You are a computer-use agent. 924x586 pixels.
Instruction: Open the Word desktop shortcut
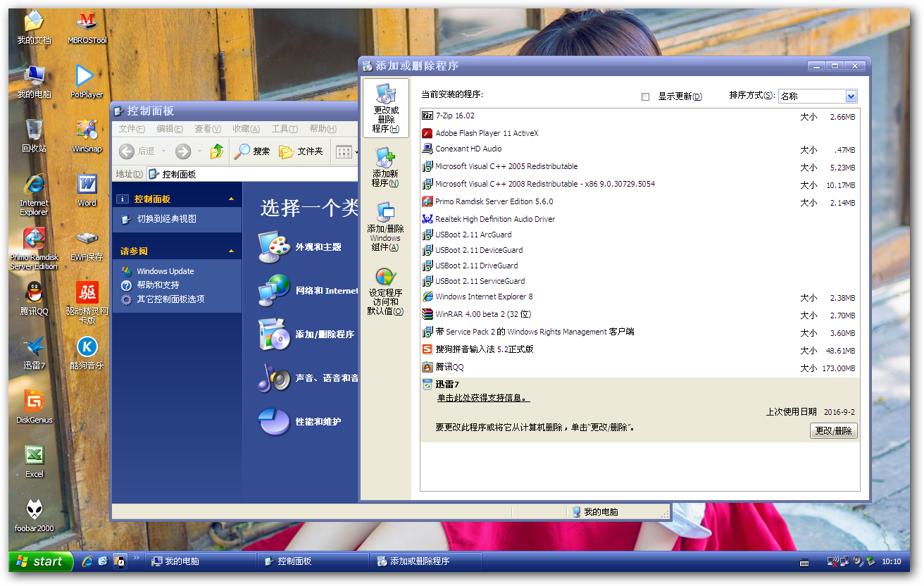pyautogui.click(x=87, y=190)
